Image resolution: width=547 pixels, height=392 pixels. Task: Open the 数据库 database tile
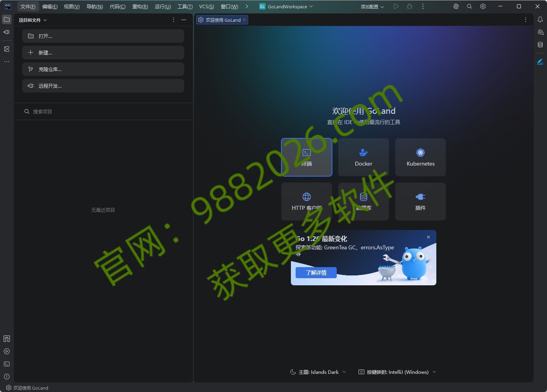[364, 202]
